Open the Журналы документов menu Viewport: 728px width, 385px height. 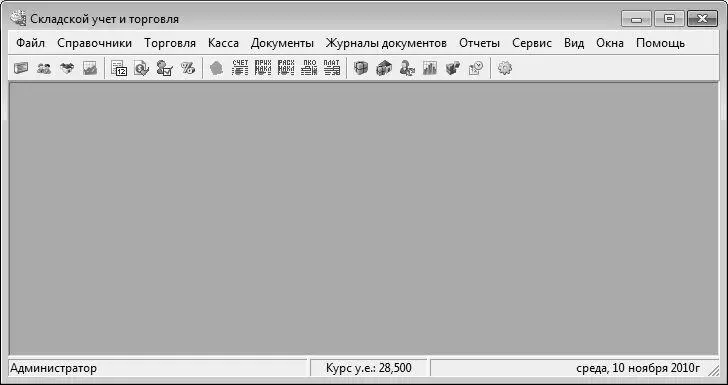(386, 43)
